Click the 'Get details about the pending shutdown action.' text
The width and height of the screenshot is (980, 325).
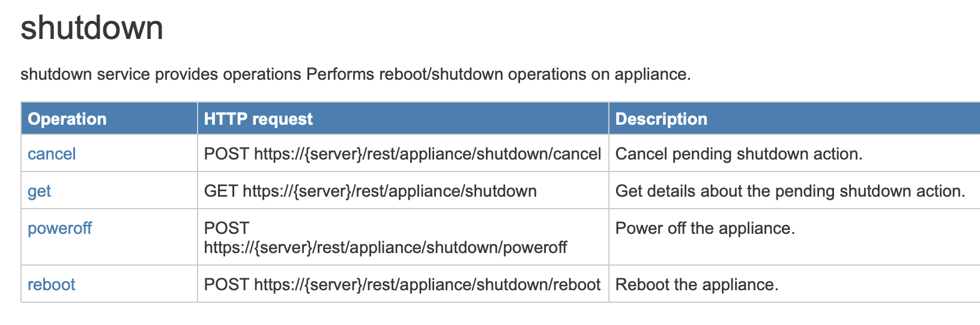[x=790, y=191]
